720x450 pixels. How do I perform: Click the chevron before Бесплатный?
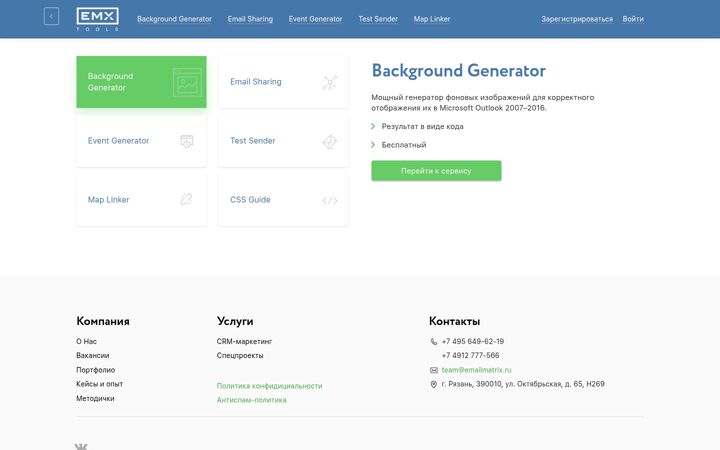coord(373,145)
